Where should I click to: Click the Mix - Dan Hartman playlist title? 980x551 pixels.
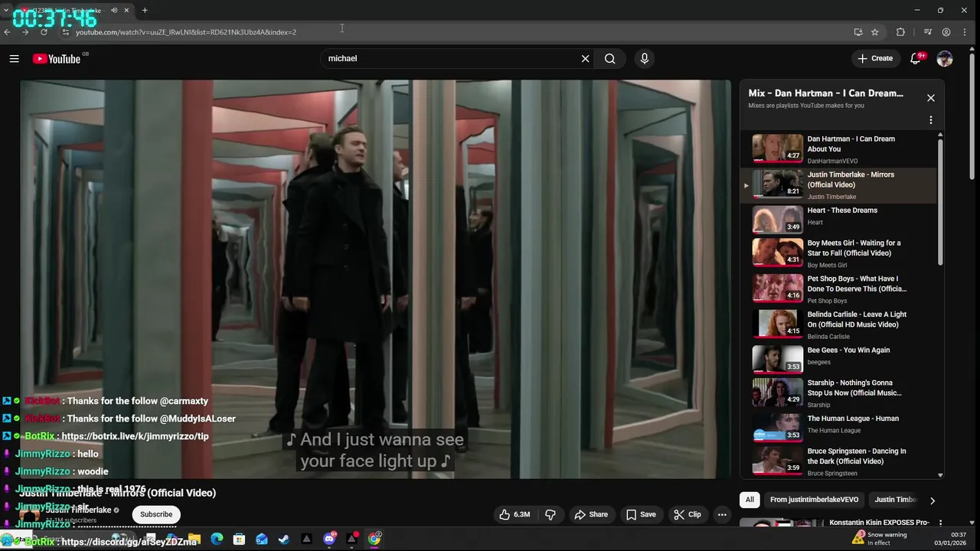coord(825,93)
